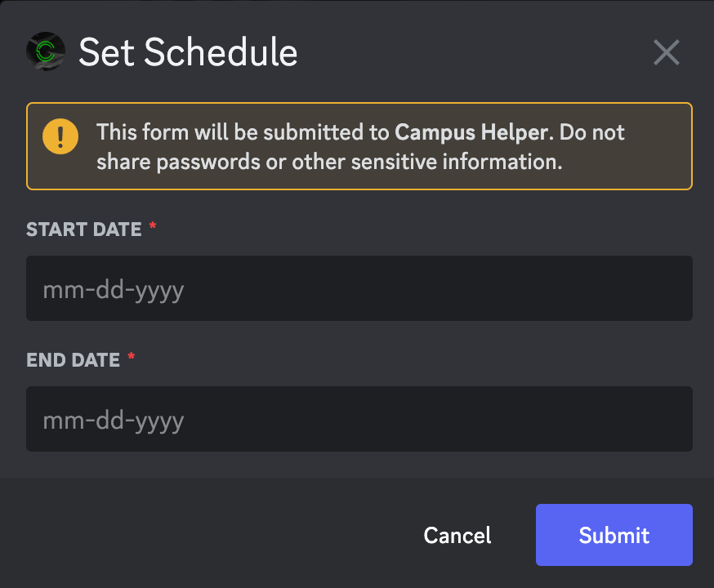The image size is (714, 588).
Task: Cancel the Set Schedule form
Action: pyautogui.click(x=457, y=535)
